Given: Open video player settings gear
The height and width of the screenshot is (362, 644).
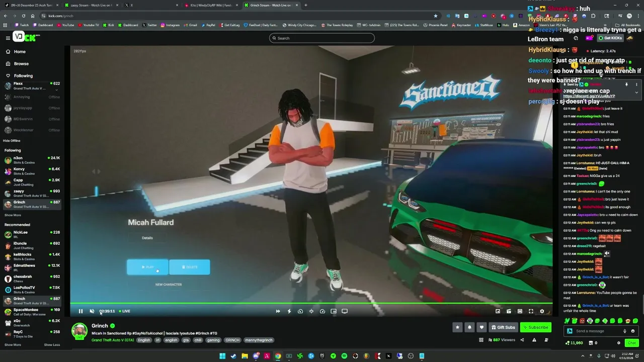Looking at the screenshot, I should (542, 311).
